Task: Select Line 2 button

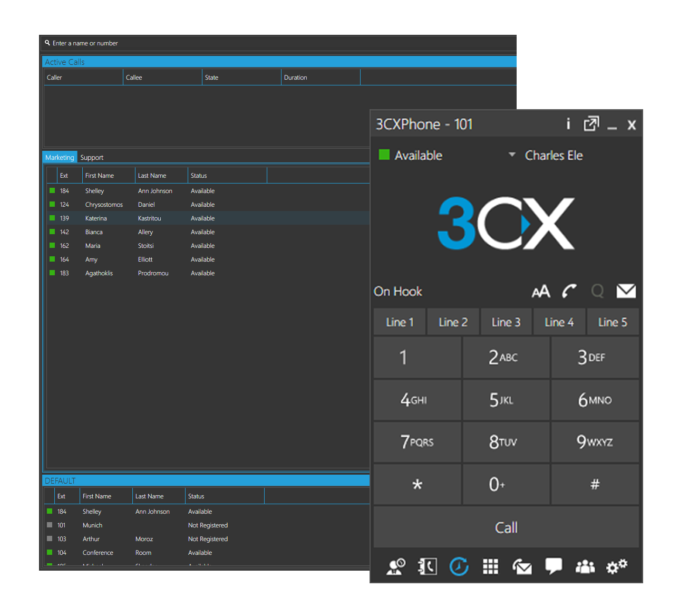Action: 453,322
